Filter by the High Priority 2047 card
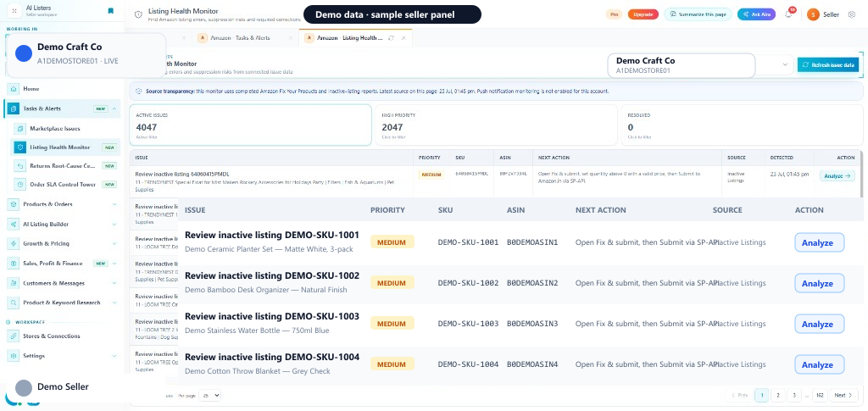 point(496,125)
